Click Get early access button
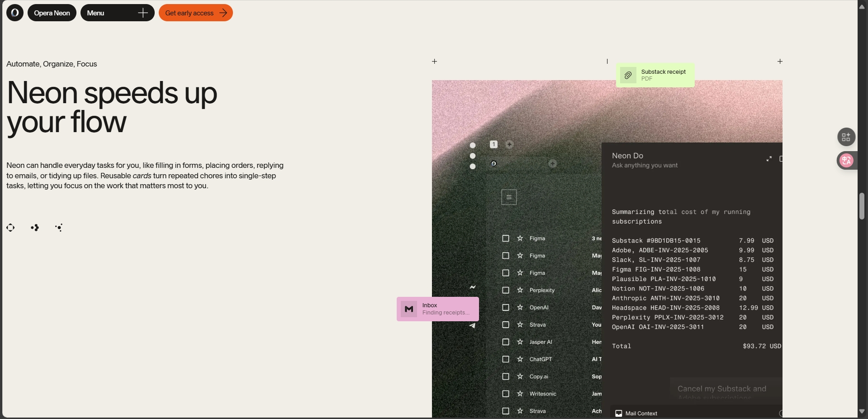The image size is (868, 419). pos(196,13)
